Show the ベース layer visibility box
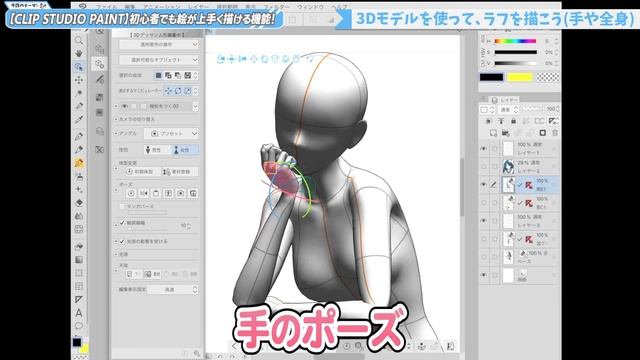The image size is (640, 360). [484, 257]
